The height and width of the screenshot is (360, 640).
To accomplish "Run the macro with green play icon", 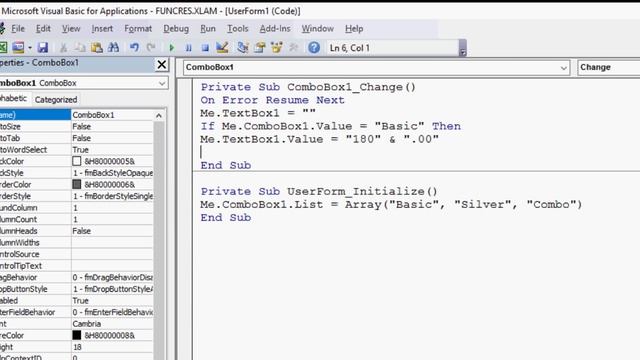I will coord(171,48).
